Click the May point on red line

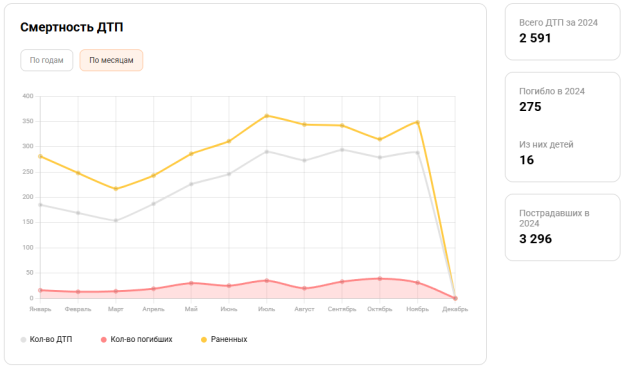[191, 283]
